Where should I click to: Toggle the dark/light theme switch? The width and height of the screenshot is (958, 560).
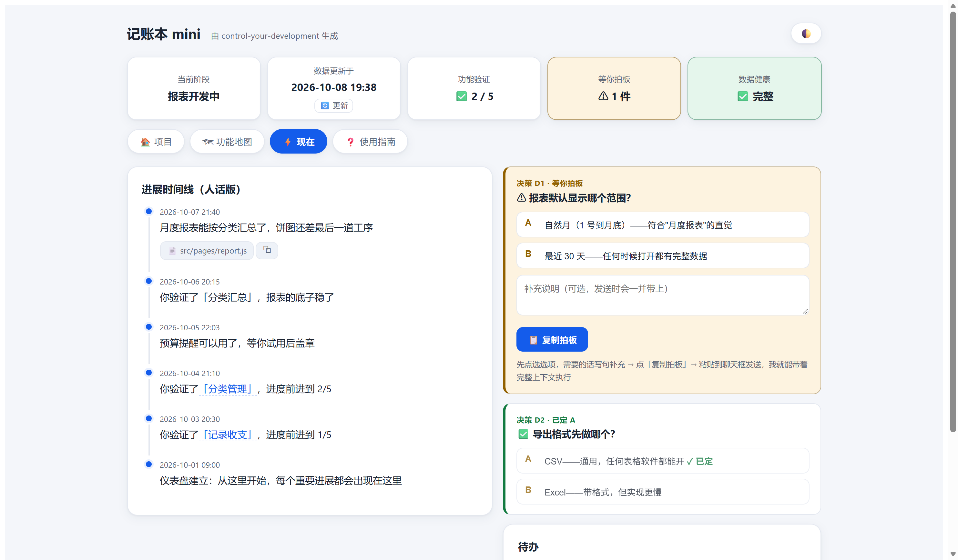[806, 34]
